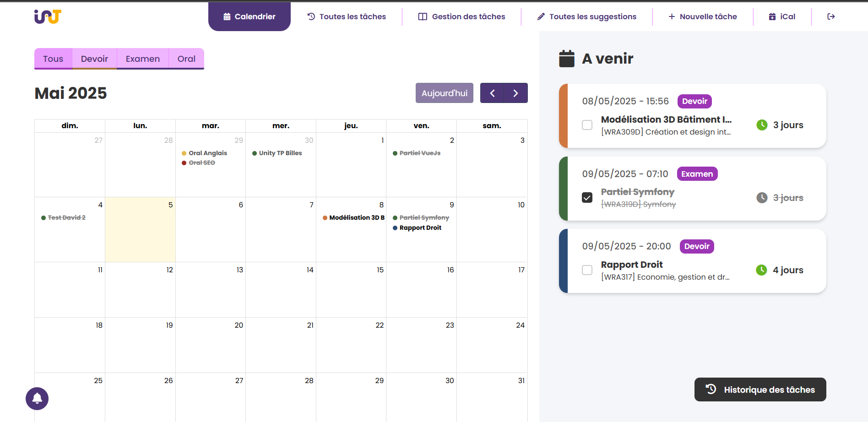Check the Modélisation 3D Bâtiment checkbox

point(587,125)
